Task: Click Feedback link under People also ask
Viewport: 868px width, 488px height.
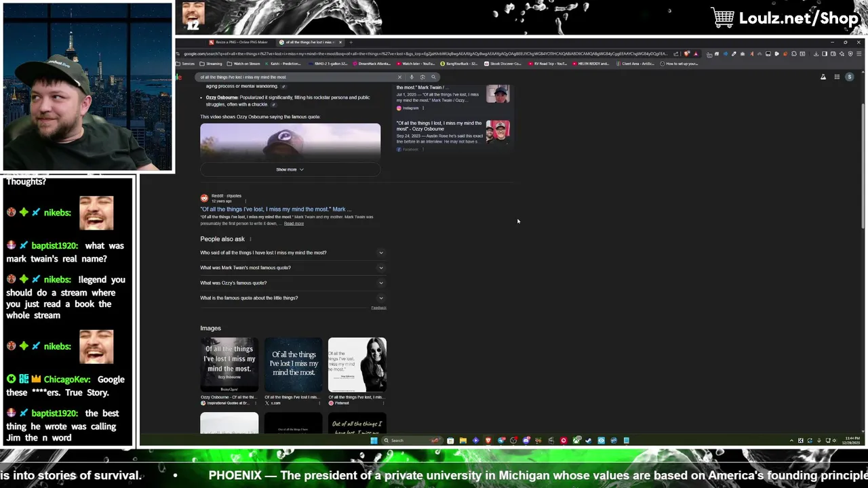Action: 378,308
